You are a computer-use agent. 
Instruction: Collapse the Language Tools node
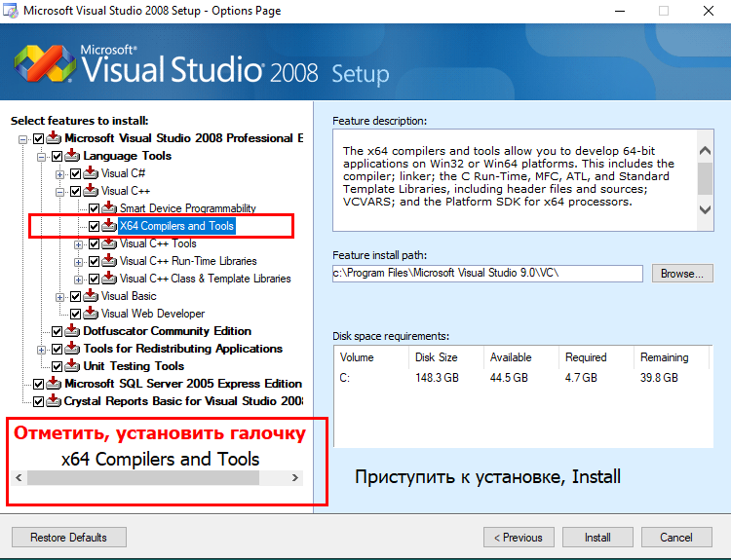point(41,157)
